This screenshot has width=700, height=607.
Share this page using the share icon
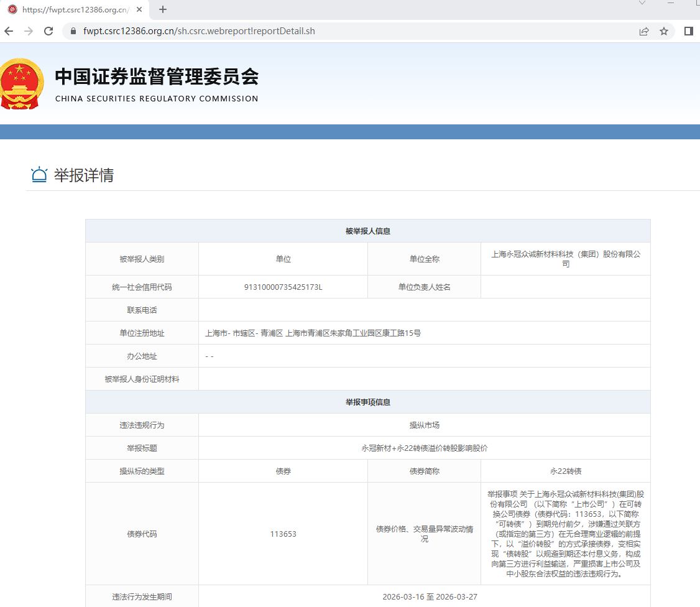click(x=644, y=31)
